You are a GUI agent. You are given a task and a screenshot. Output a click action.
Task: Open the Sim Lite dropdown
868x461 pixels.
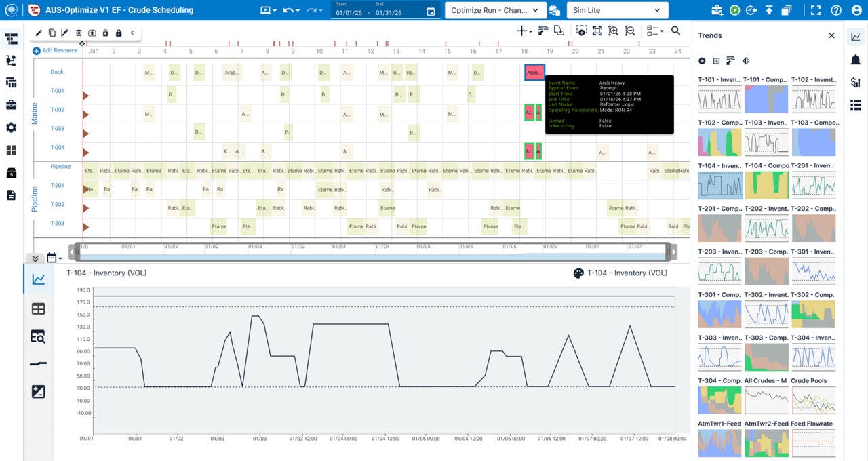point(617,10)
